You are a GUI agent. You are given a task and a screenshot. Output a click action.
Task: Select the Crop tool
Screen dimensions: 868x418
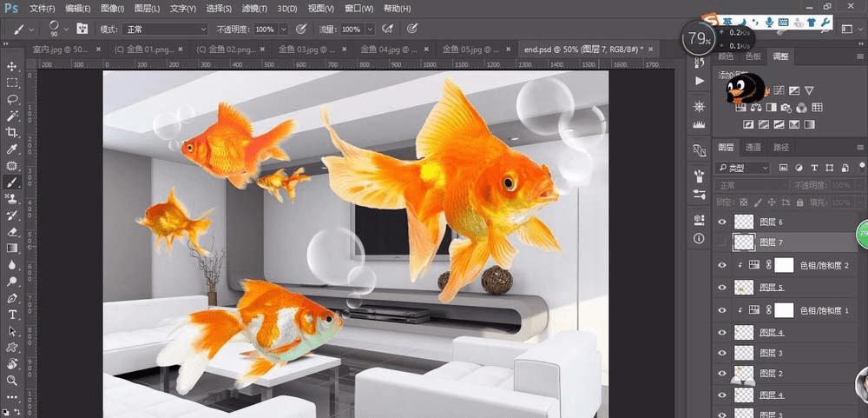(12, 132)
